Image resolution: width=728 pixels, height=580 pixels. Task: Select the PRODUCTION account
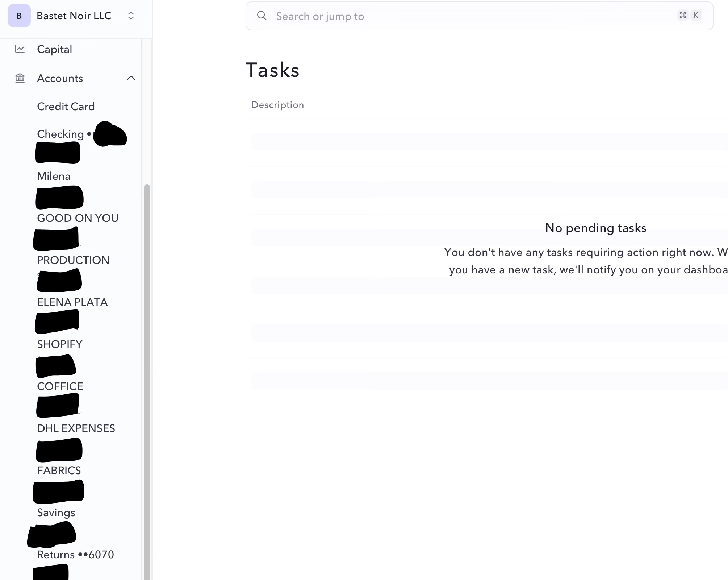pos(73,260)
